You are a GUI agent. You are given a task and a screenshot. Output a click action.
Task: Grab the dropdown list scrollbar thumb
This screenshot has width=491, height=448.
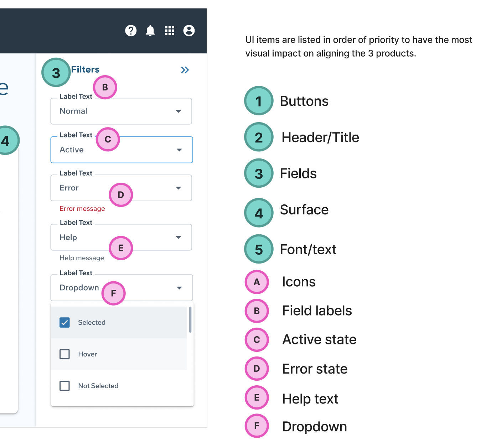tap(190, 319)
